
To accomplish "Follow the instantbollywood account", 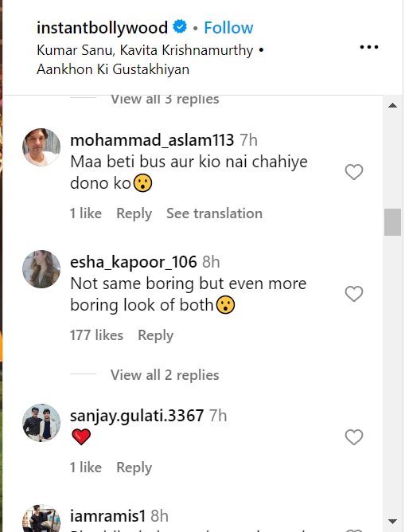I will (x=228, y=28).
